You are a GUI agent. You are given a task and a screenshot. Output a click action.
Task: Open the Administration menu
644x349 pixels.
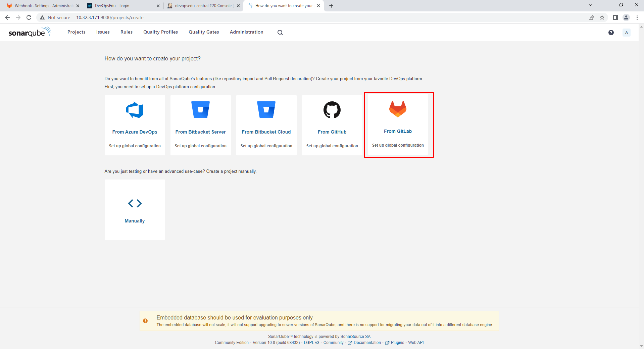(x=247, y=32)
